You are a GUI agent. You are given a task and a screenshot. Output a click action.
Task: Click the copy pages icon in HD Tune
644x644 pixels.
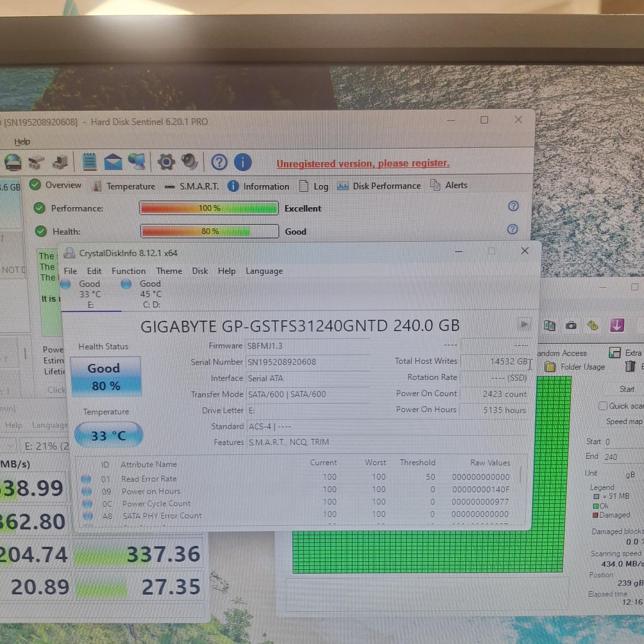[x=549, y=325]
